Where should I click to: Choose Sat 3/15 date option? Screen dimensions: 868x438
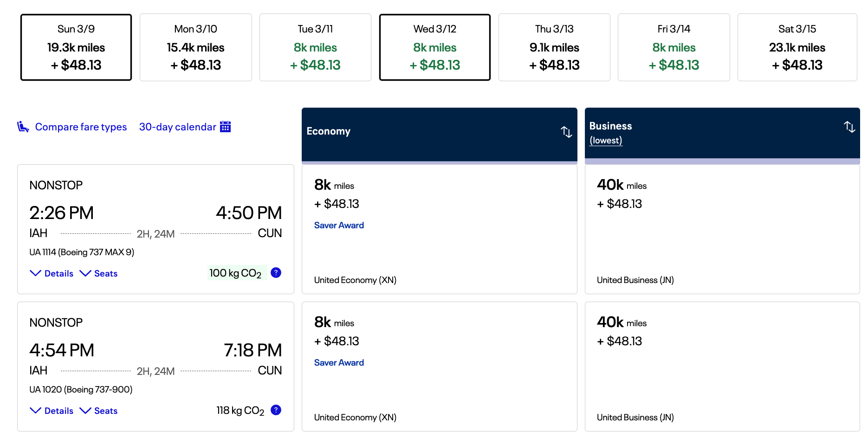pyautogui.click(x=797, y=47)
